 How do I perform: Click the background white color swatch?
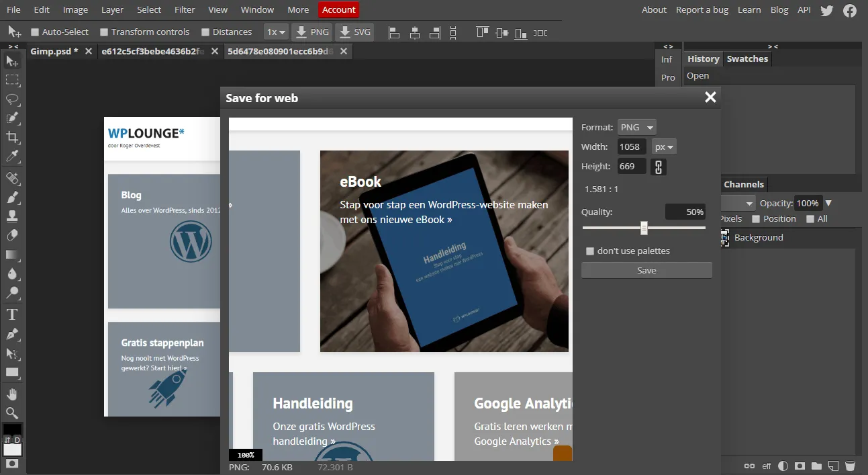coord(12,449)
